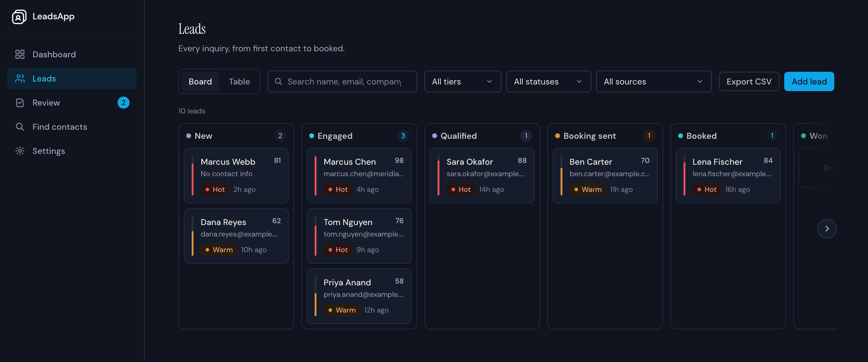Open the Dashboard page
This screenshot has width=868, height=362.
[72, 54]
